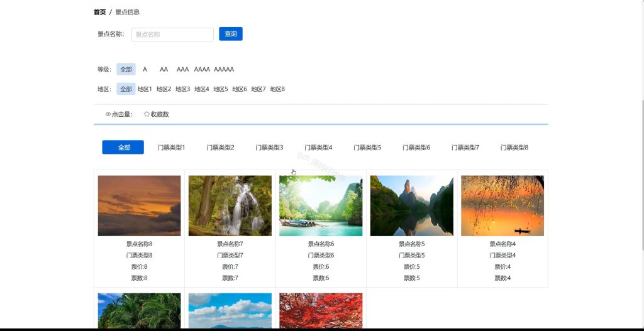Select the AAAAA grade filter
The image size is (644, 331).
pos(224,69)
